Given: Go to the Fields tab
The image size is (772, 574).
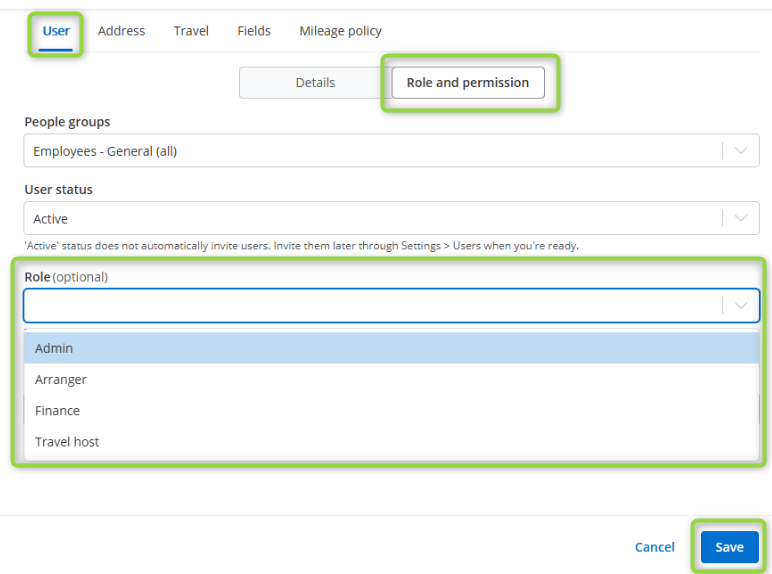Looking at the screenshot, I should click(x=254, y=31).
